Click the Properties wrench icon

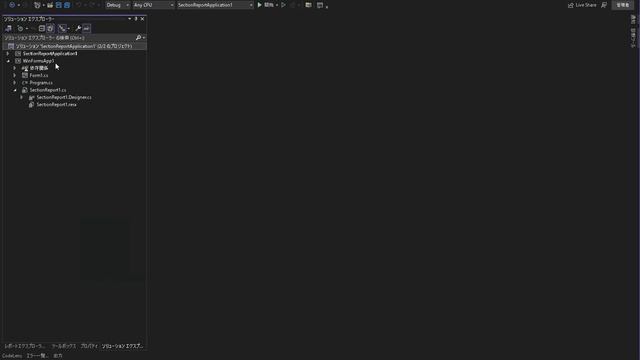click(x=78, y=28)
